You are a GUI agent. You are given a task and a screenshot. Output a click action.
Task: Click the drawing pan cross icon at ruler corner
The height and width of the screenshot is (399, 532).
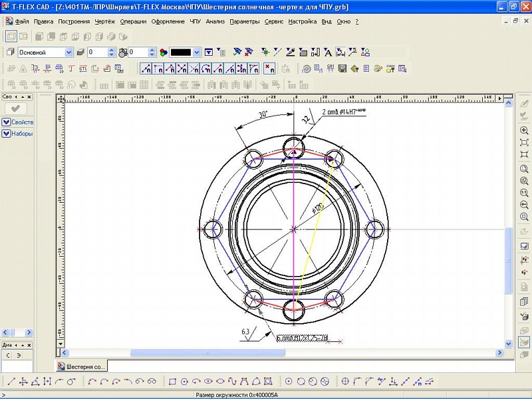click(61, 98)
